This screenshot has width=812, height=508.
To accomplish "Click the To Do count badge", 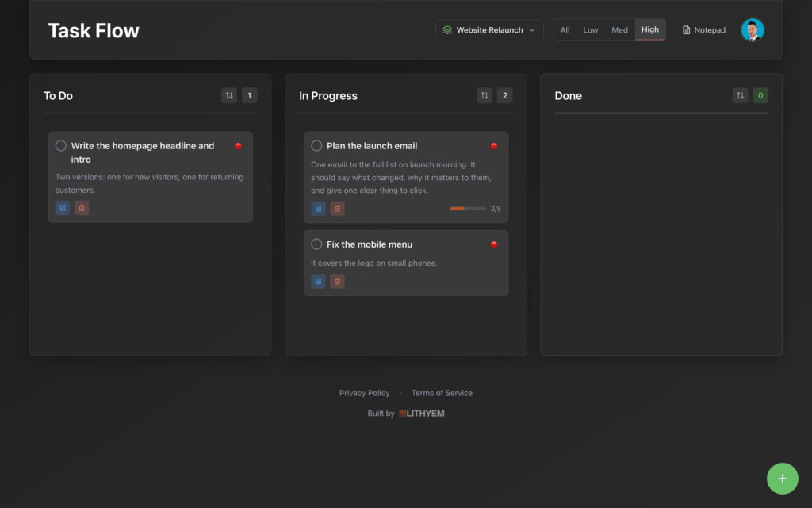I will tap(249, 95).
